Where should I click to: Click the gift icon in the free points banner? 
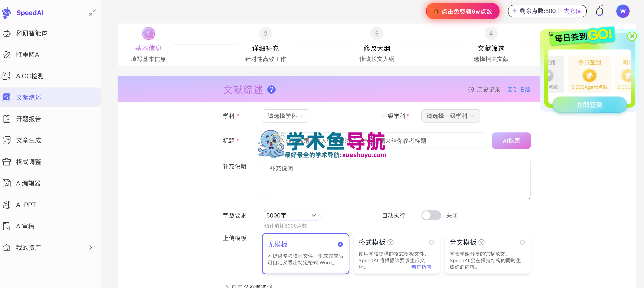(436, 11)
